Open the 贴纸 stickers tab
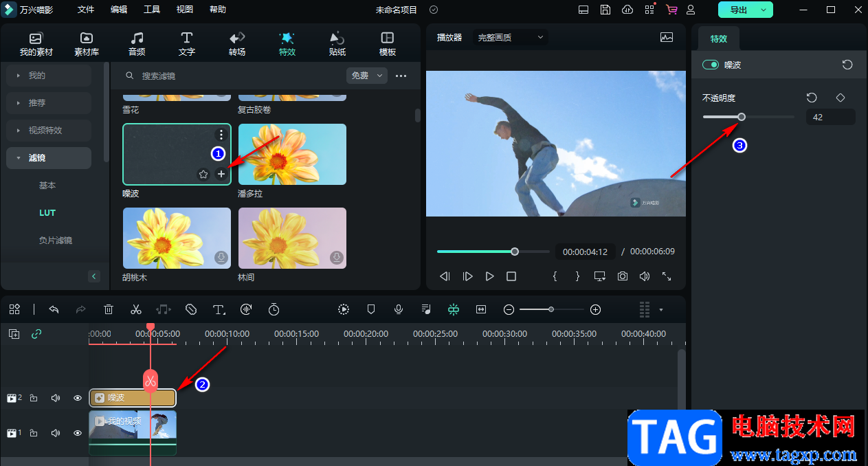The width and height of the screenshot is (868, 466). [337, 44]
